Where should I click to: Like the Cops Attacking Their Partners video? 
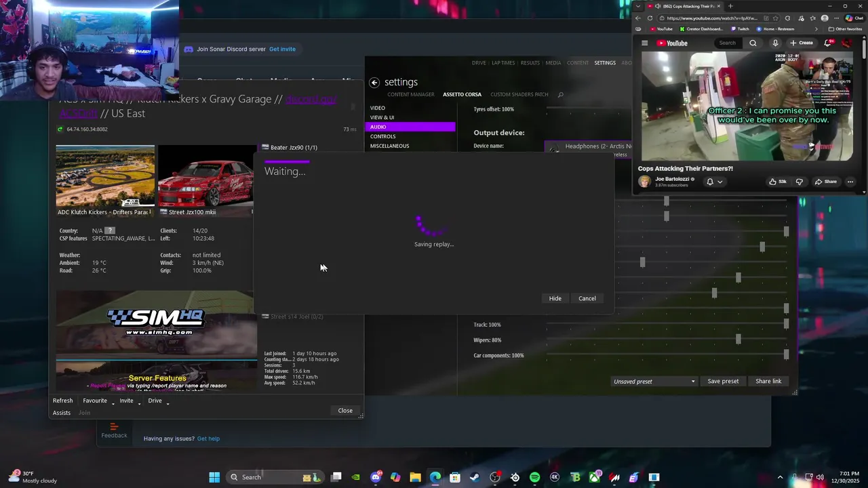tap(777, 182)
